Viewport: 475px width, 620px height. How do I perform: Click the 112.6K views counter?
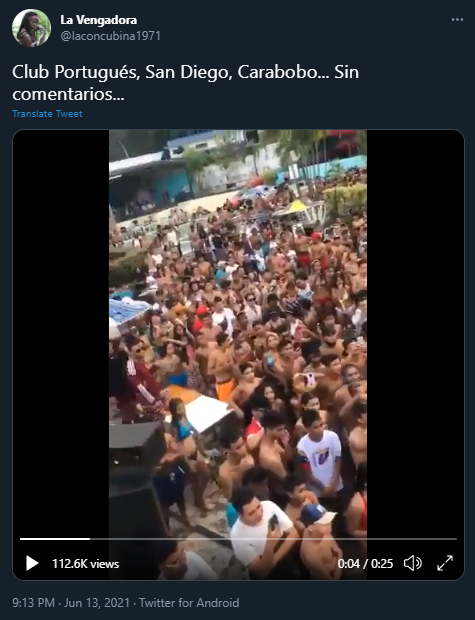(85, 563)
